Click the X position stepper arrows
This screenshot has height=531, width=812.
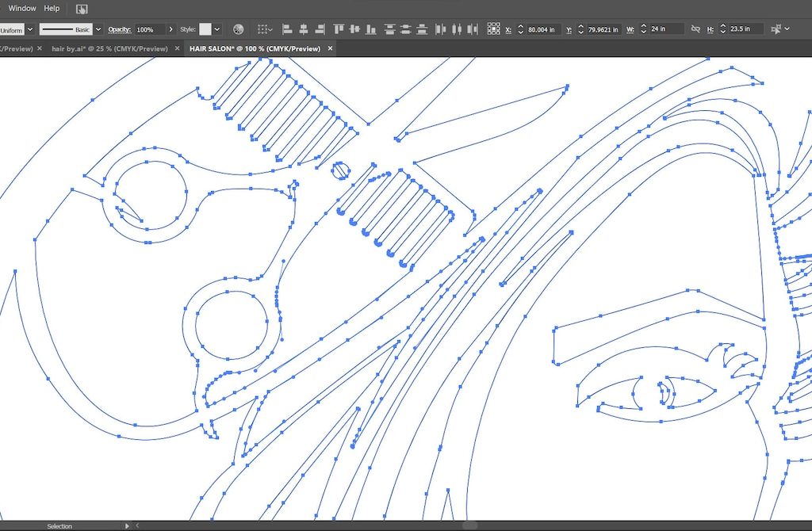point(520,29)
